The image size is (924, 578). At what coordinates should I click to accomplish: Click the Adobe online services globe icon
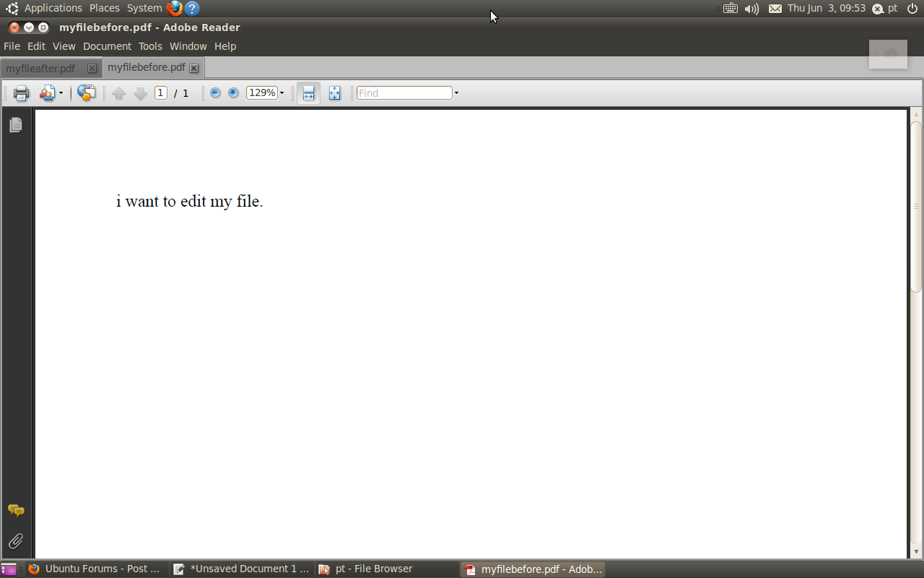pos(87,92)
